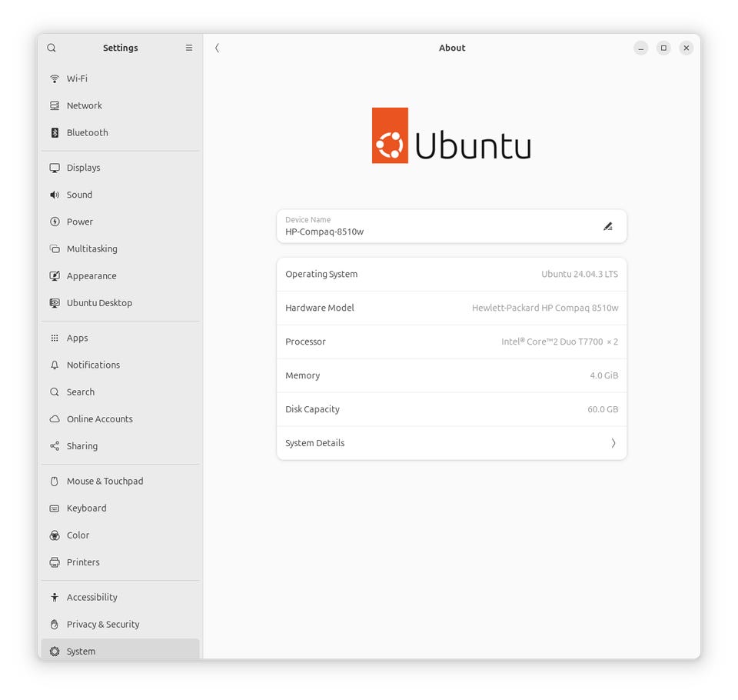Open Ubuntu Desktop label in sidebar
The height and width of the screenshot is (700, 738).
tap(99, 303)
